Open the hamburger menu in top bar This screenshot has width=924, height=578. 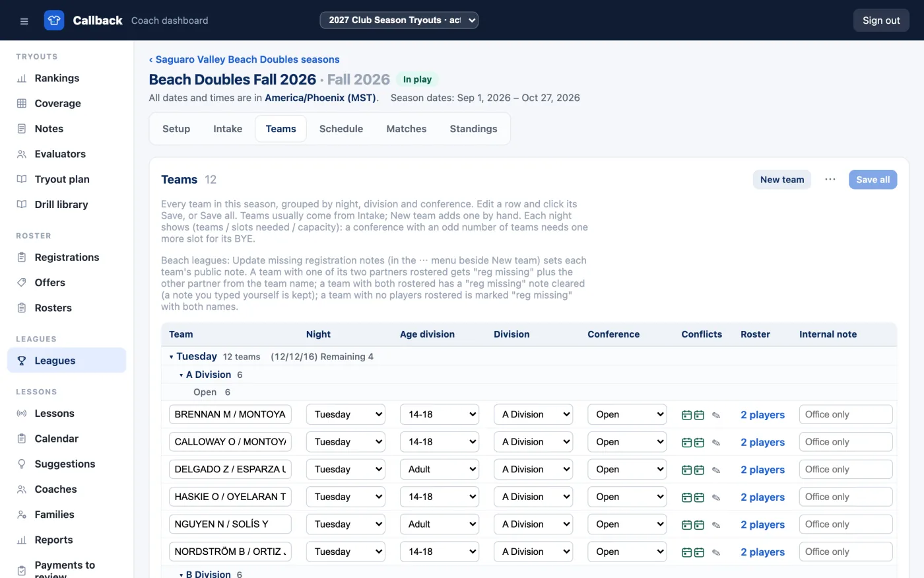click(24, 20)
